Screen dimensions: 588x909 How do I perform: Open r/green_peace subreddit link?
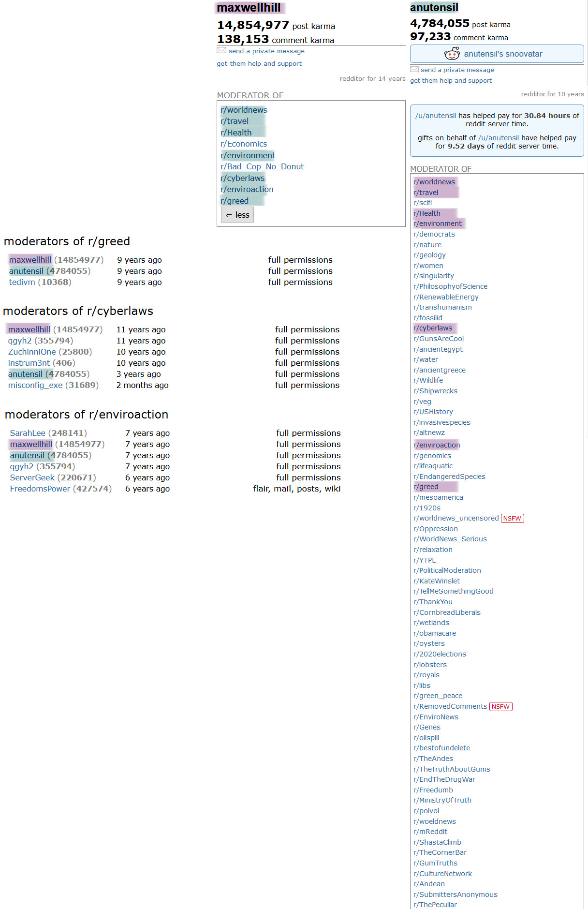coord(438,696)
